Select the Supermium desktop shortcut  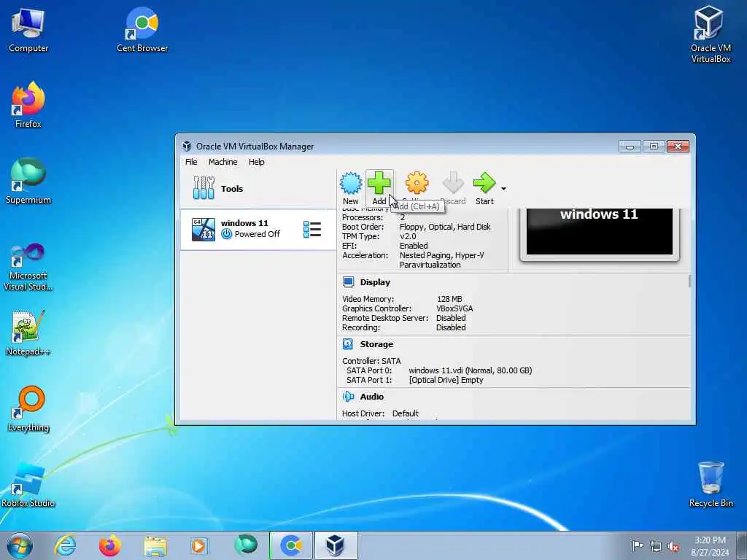tap(28, 182)
